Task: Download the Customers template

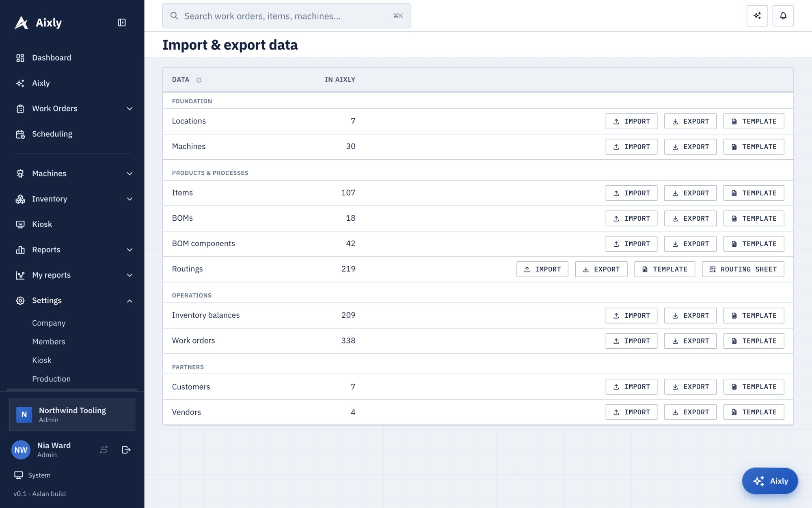Action: tap(754, 386)
